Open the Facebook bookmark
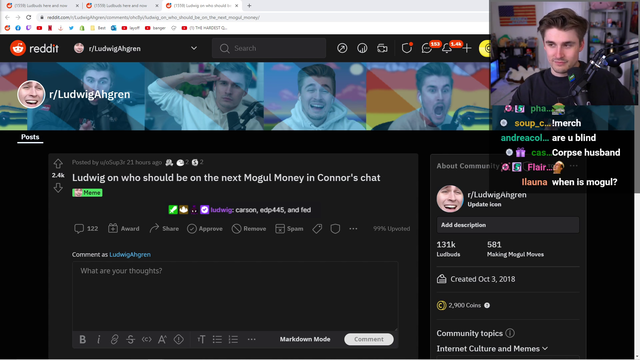This screenshot has height=360, width=640. (18, 28)
